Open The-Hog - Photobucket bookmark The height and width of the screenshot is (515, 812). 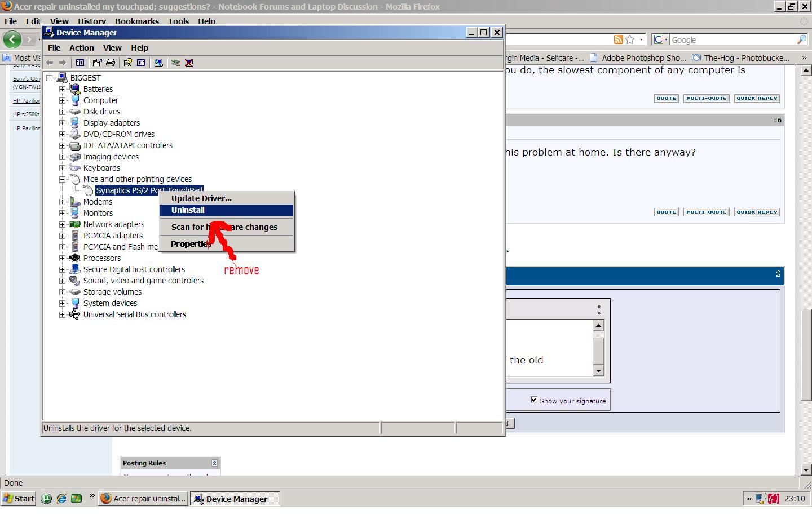tap(740, 57)
